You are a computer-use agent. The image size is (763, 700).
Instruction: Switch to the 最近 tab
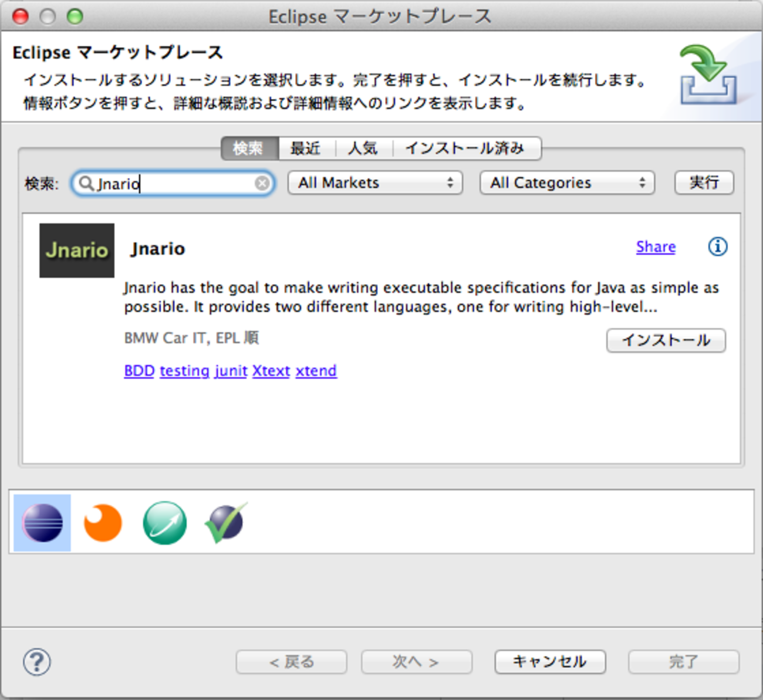pos(306,148)
